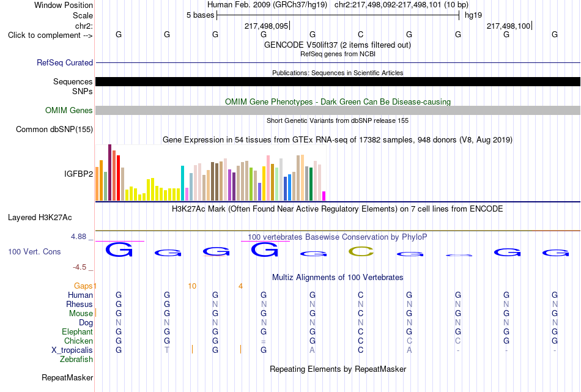Click the GTEx 'Gene Expression in 54 tissues' title

(x=337, y=139)
